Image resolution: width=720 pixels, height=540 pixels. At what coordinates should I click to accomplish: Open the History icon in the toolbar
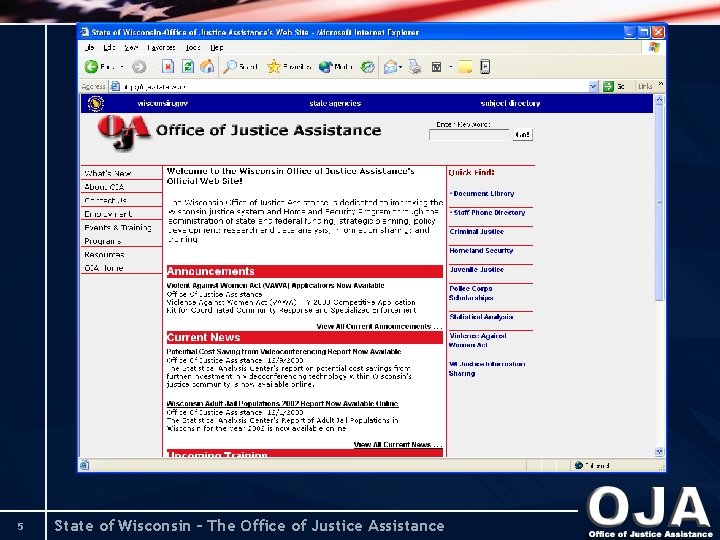click(367, 67)
